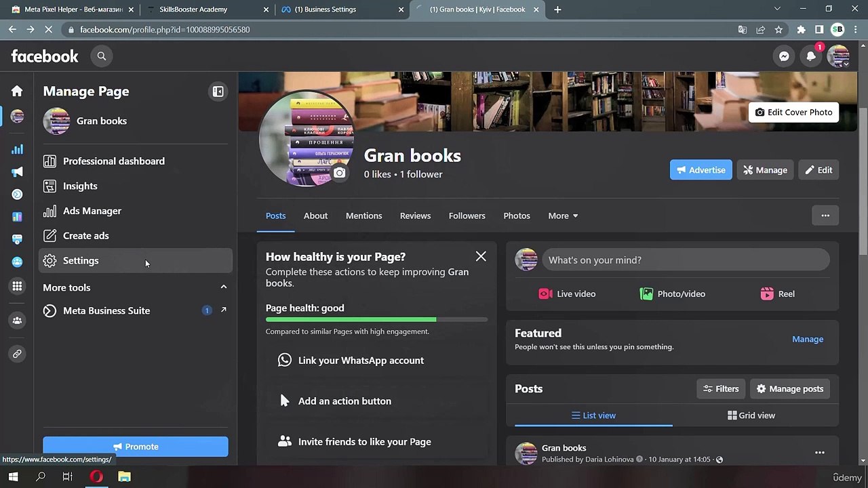Switch to the About tab

(x=315, y=216)
